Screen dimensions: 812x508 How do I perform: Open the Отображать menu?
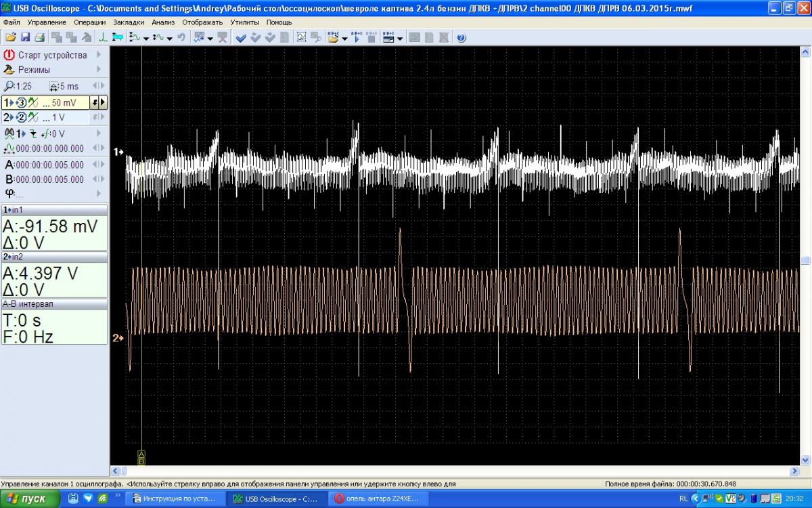(x=203, y=22)
